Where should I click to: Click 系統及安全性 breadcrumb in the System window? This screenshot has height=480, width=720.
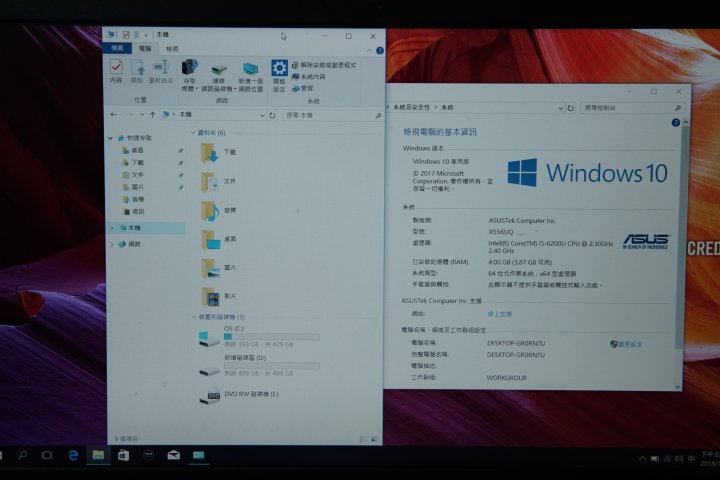[x=412, y=107]
